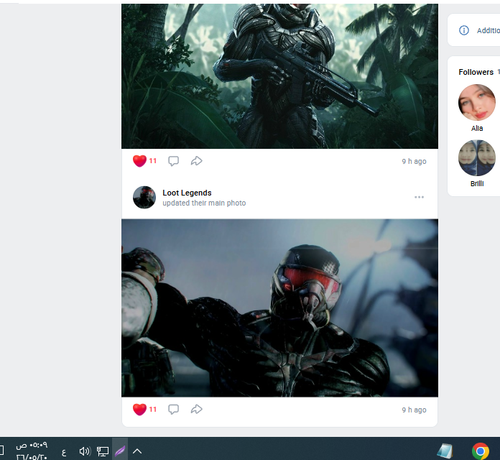500x460 pixels.
Task: Click like count 11 on jungle photo post
Action: (153, 161)
